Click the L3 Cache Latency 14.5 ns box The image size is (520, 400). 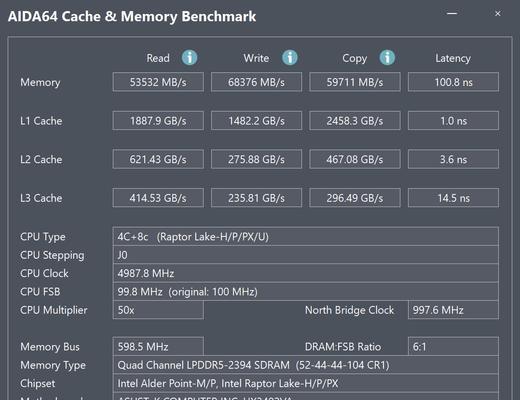(x=453, y=198)
